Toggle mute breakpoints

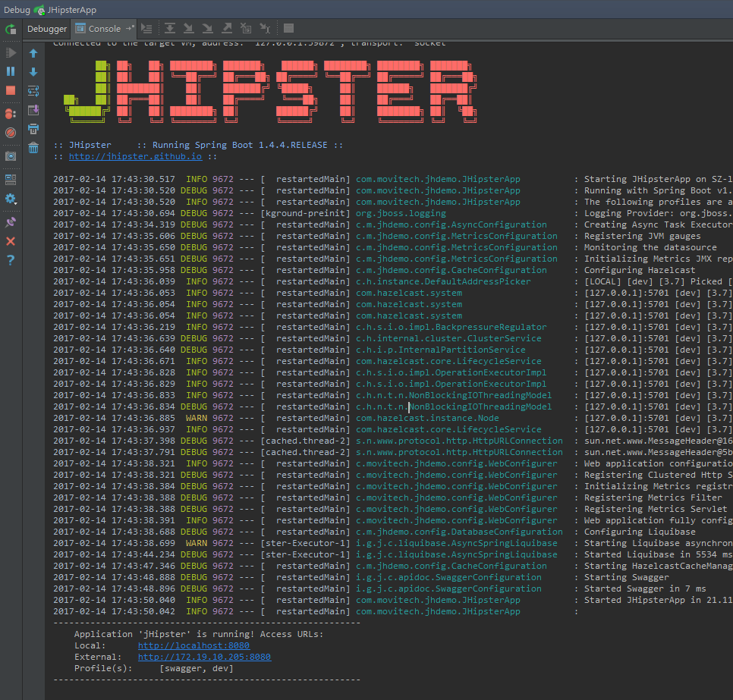pos(11,133)
